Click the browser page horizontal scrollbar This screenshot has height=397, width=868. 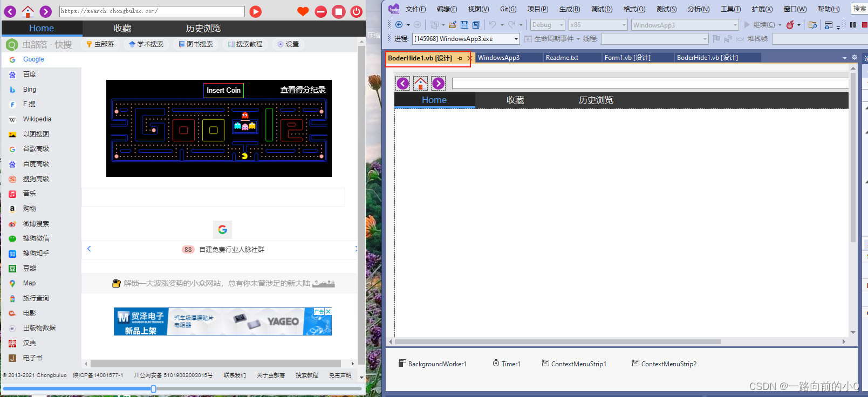click(216, 364)
